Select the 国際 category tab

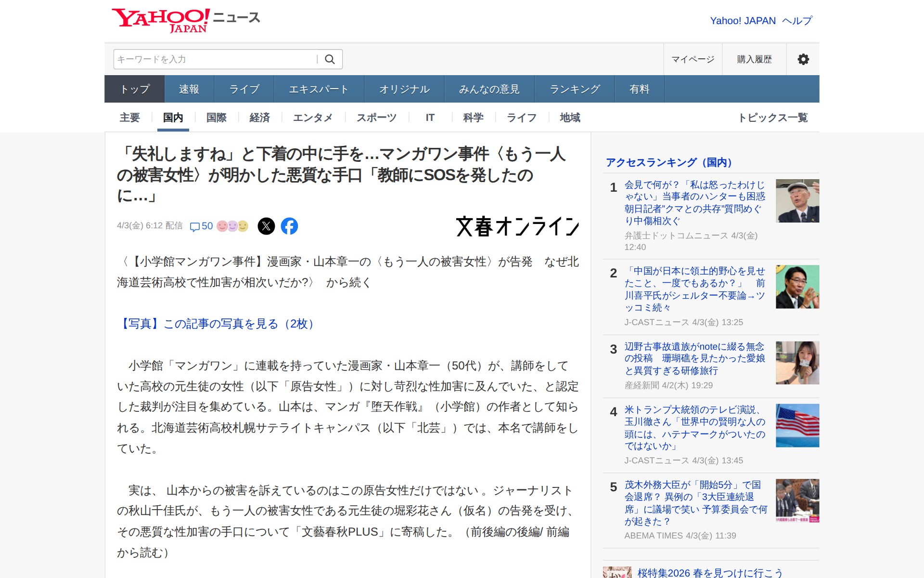tap(216, 118)
